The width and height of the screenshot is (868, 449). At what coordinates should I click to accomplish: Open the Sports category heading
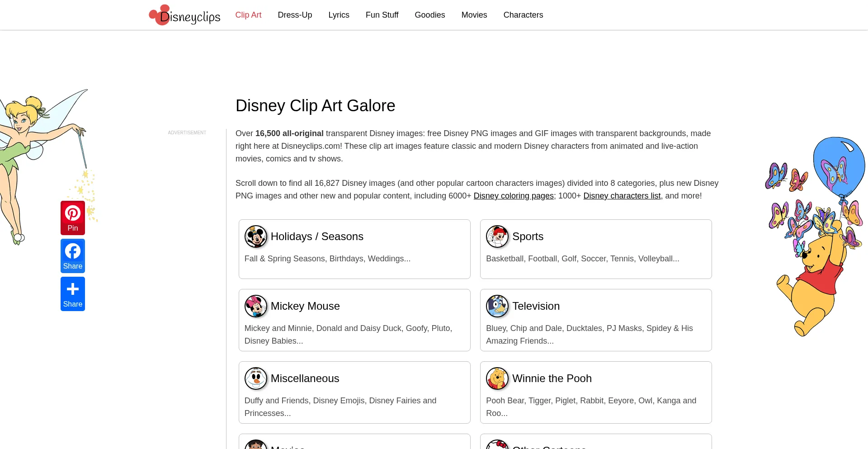528,236
